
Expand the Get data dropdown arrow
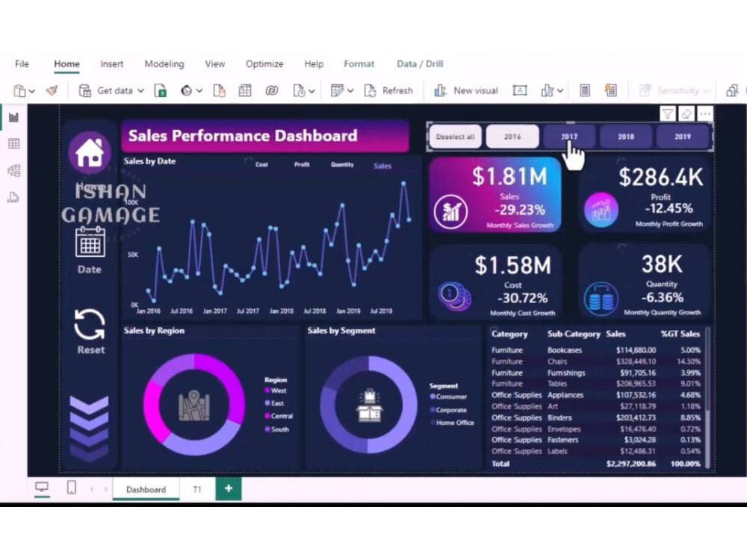[x=140, y=91]
